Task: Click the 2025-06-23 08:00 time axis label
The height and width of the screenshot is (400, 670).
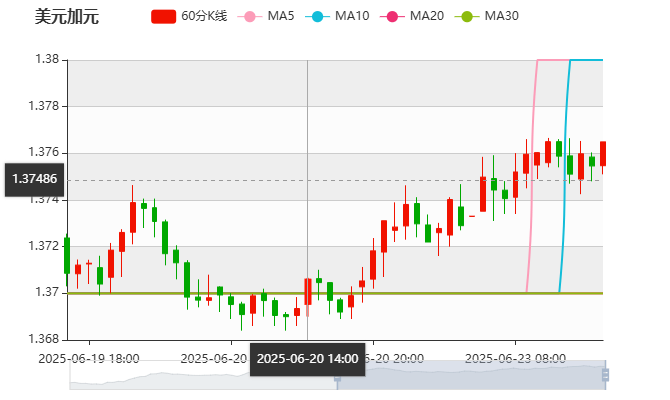Action: tap(515, 358)
